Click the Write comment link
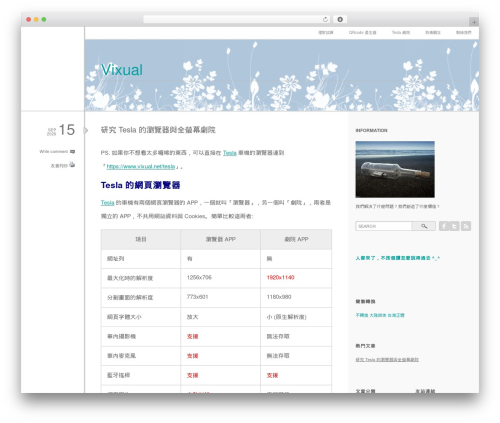Viewport: 500px width, 423px height. pyautogui.click(x=54, y=151)
